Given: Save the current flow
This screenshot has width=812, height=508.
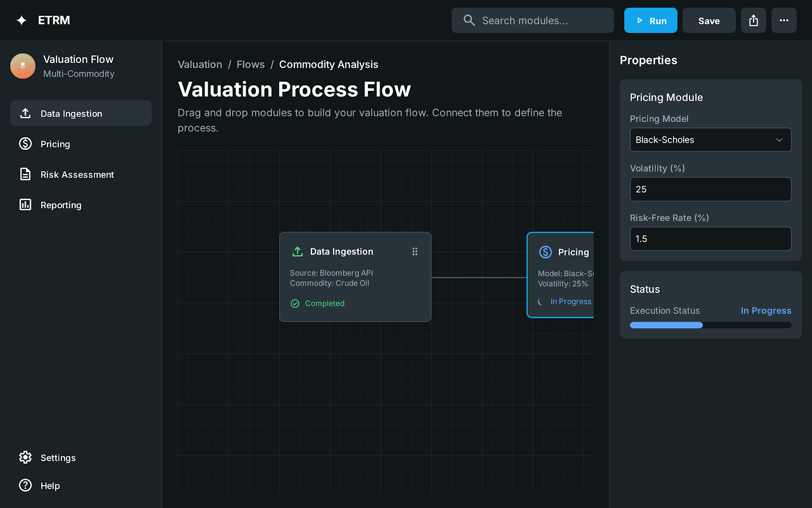Looking at the screenshot, I should tap(708, 20).
